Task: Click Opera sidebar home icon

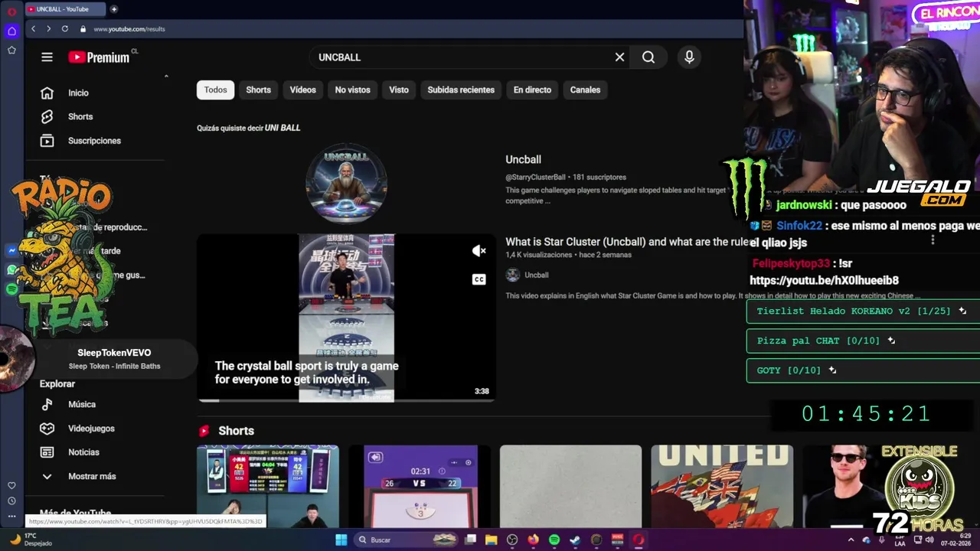Action: coord(11,31)
